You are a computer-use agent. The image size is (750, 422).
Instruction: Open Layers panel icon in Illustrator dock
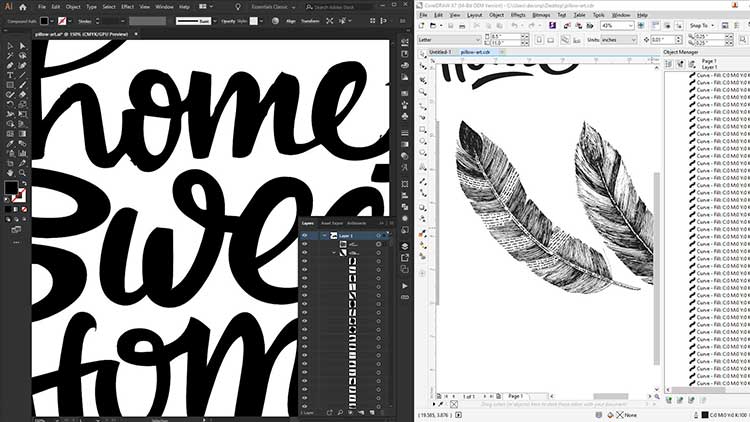[x=405, y=246]
